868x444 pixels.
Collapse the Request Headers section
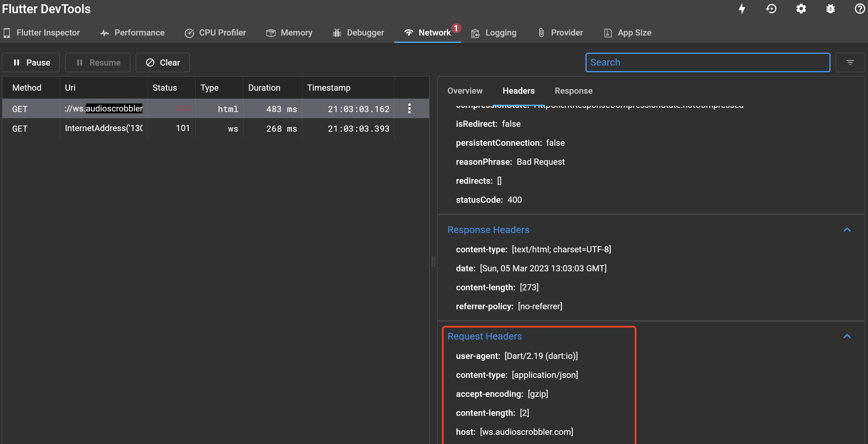click(x=847, y=337)
